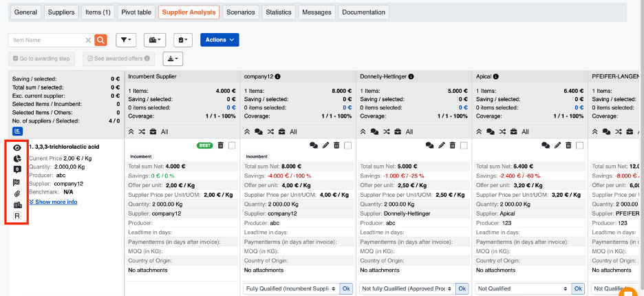Screen dimensions: 644x296
Task: Open the Scenarios tab
Action: click(241, 12)
